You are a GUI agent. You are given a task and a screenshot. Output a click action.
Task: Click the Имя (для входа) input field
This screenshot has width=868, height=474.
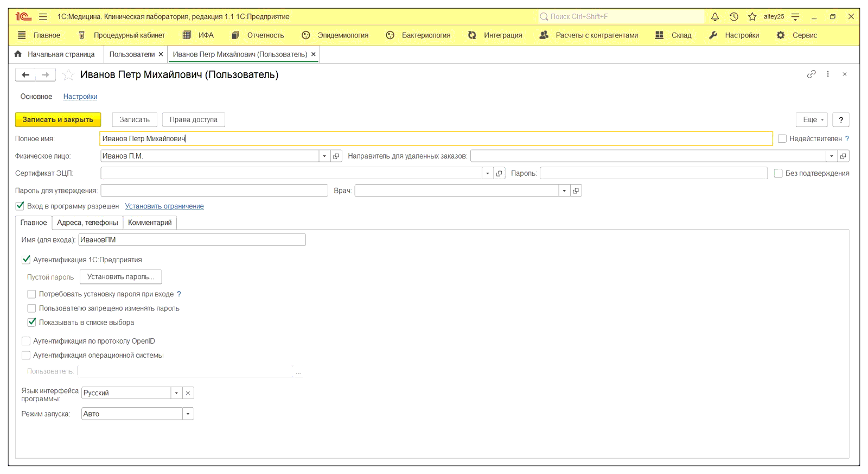point(192,240)
